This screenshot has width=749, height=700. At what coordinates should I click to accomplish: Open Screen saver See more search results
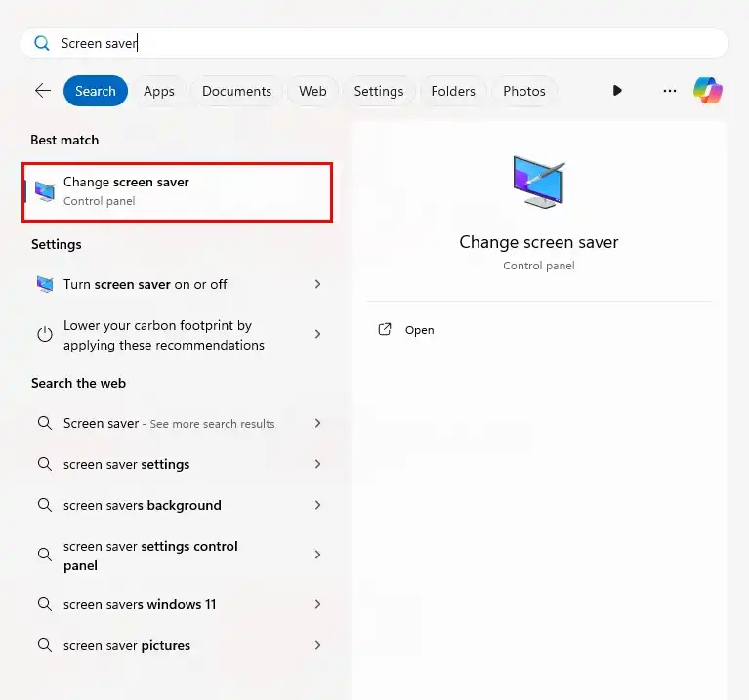tap(177, 423)
